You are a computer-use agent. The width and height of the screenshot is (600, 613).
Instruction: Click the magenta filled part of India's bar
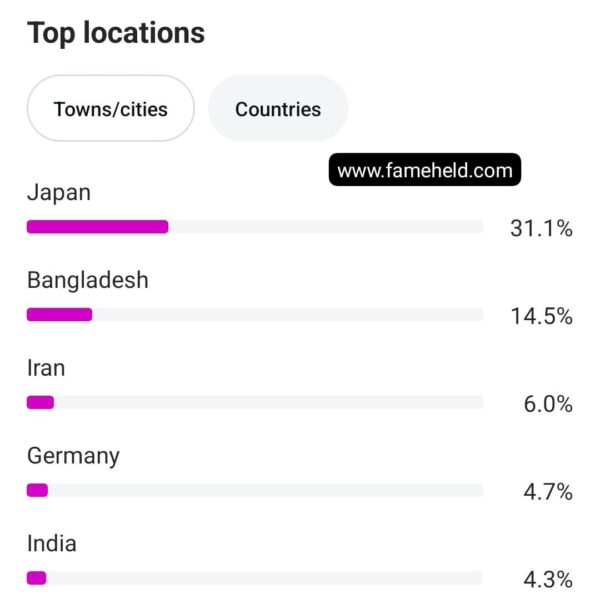click(36, 578)
